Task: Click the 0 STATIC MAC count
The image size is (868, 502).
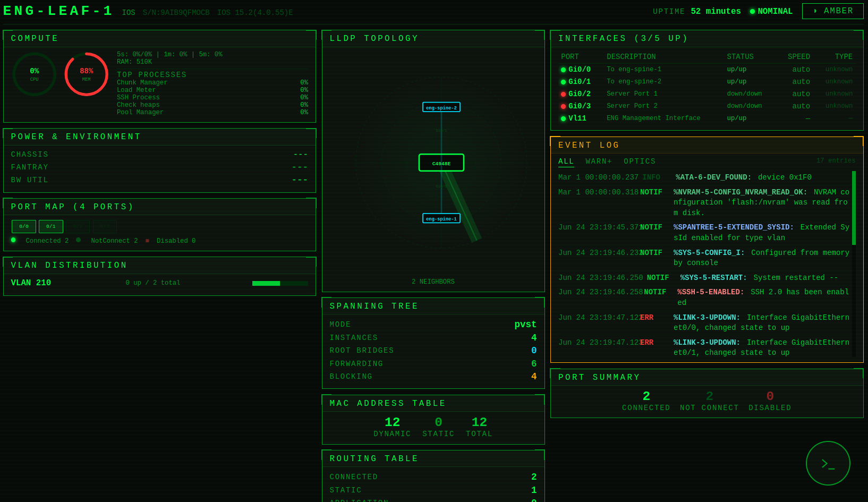Action: 438,427
